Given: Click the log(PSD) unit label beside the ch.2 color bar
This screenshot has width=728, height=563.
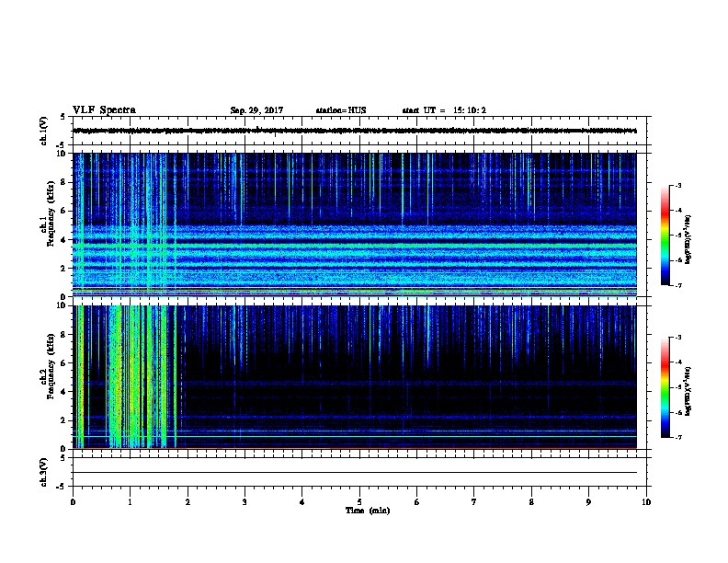Looking at the screenshot, I should 688,392.
